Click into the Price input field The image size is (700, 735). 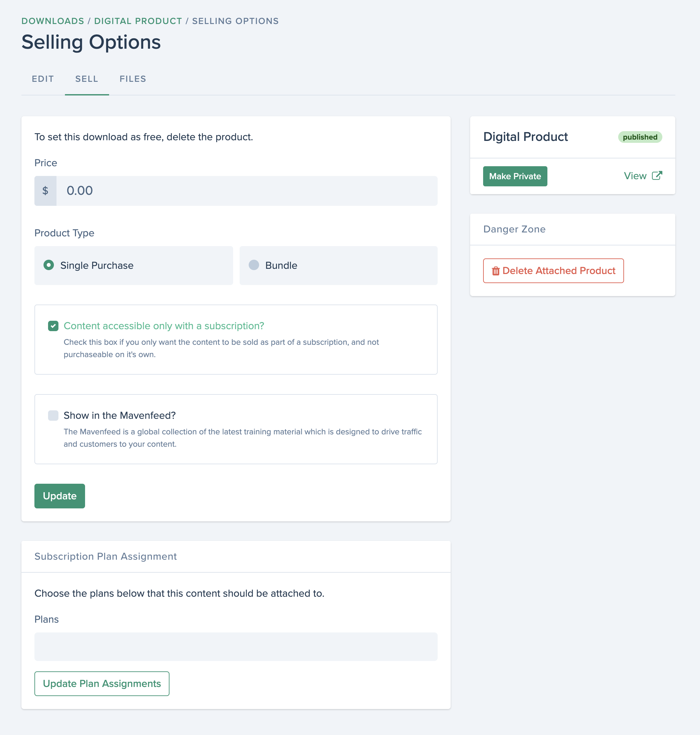point(247,191)
